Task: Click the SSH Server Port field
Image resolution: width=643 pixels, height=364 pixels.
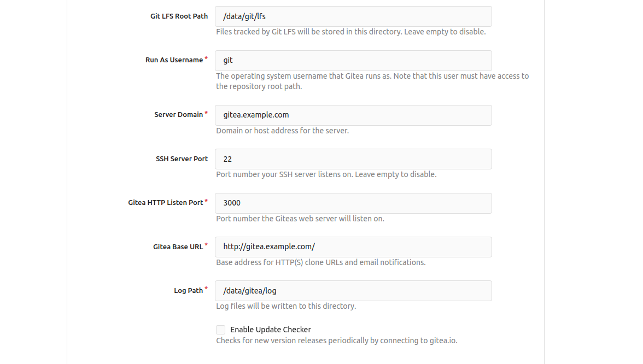Action: 353,159
